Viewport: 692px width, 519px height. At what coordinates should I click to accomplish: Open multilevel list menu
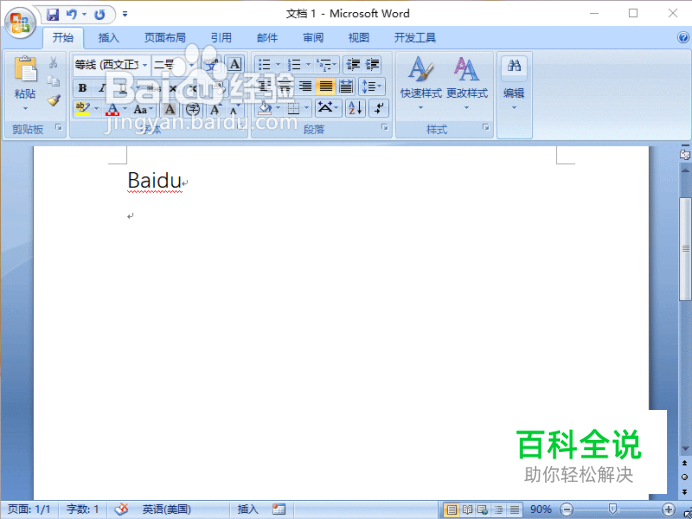[x=327, y=65]
